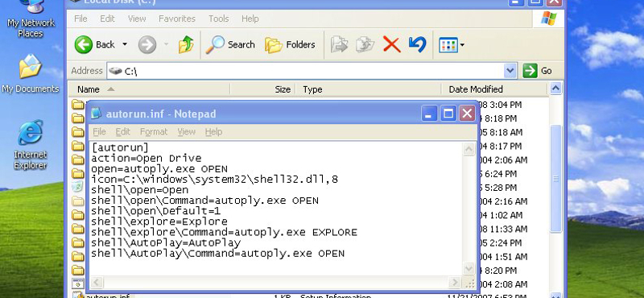Screen dimensions: 644x298
Task: Click the "shell\open\Default=1" line
Action: click(x=155, y=211)
